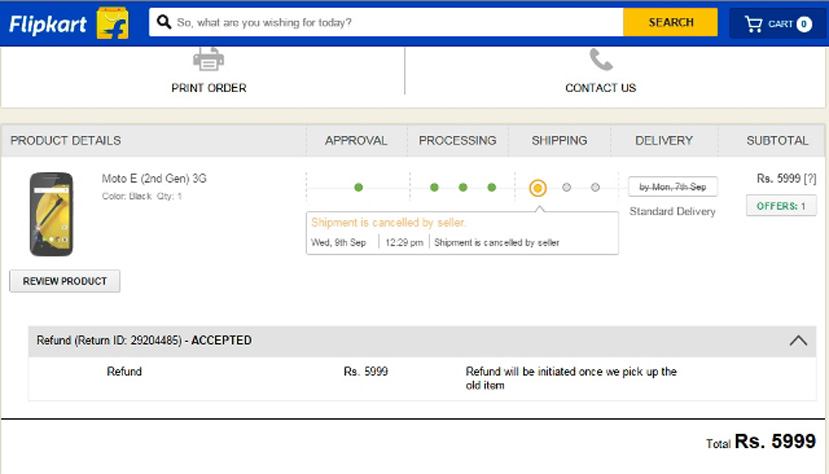Click the refund amount 'Rs. 5999'

click(x=365, y=371)
